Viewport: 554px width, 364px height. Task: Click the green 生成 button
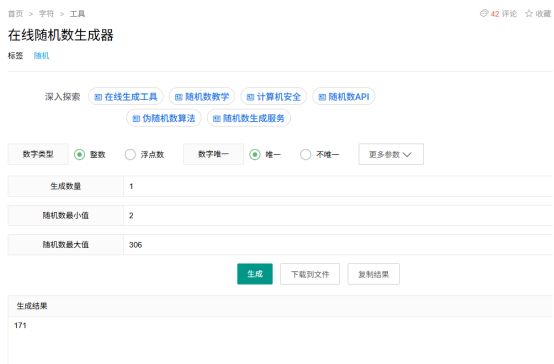[x=255, y=274]
